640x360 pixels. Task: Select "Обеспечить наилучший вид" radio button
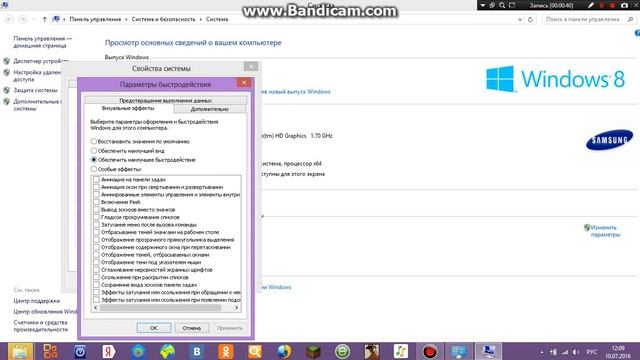coord(94,151)
